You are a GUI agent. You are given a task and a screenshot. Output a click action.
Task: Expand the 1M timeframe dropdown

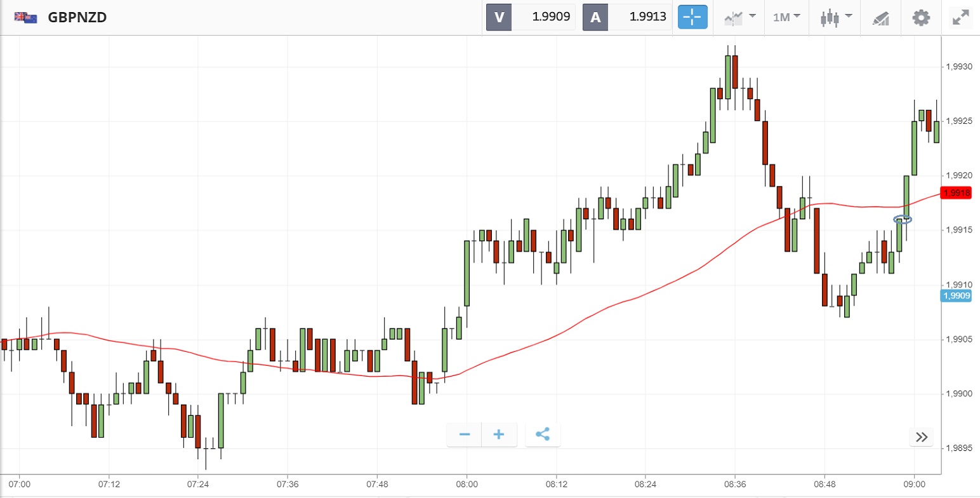pos(786,17)
